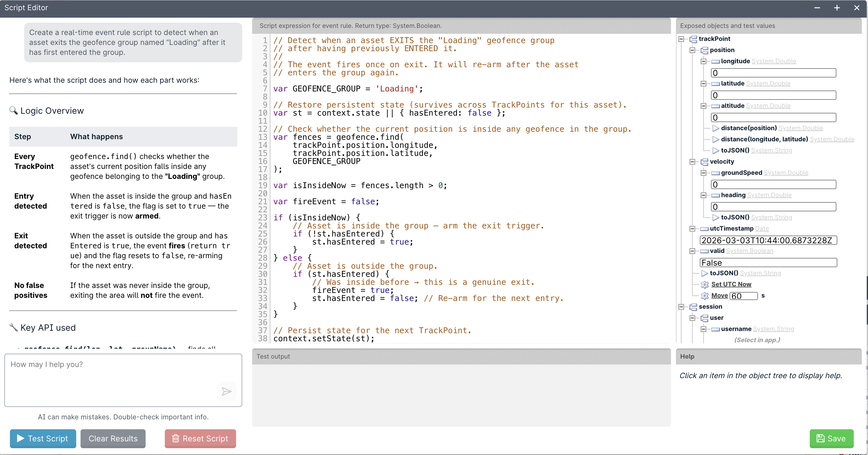Click the Key API used heading

tap(48, 328)
